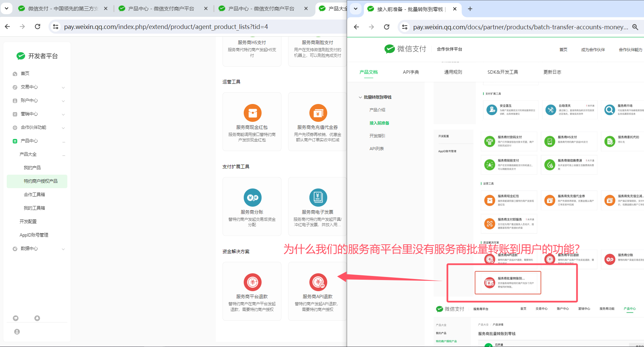Collapse the 批量转账到零钱 docs tree chevron
Image resolution: width=644 pixels, height=347 pixels.
click(x=360, y=97)
